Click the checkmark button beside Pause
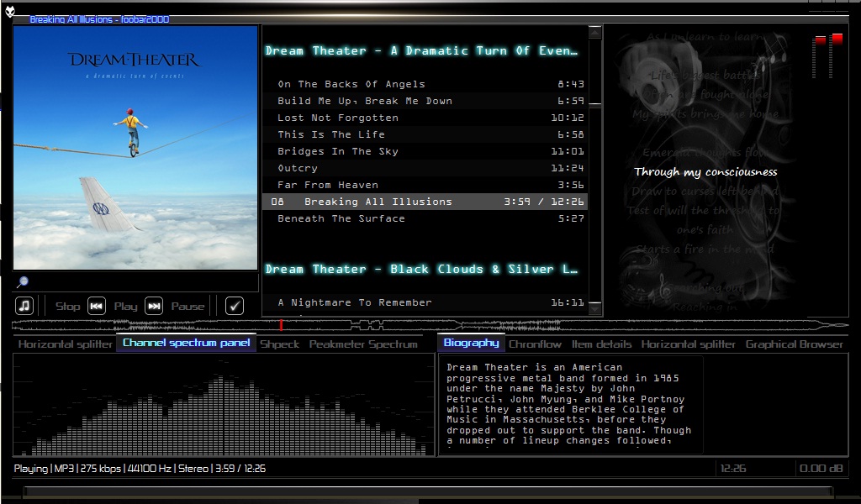861x504 pixels. point(235,306)
